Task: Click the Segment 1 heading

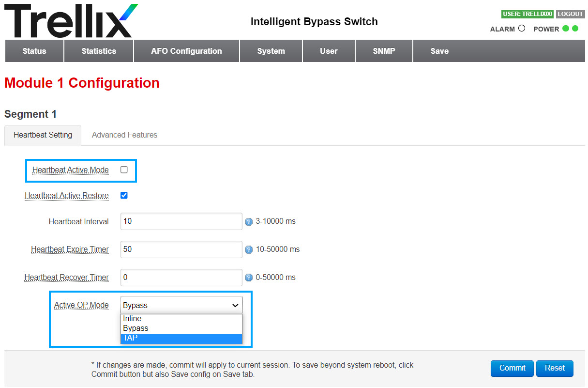Action: coord(30,114)
